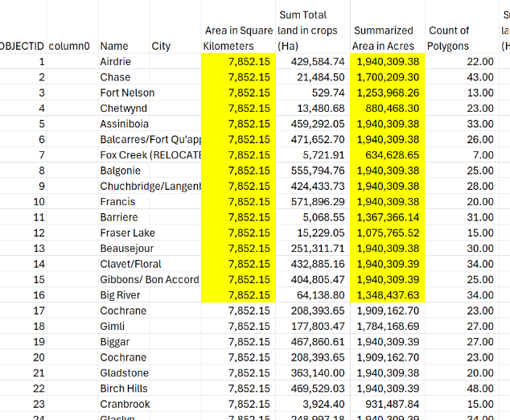Select the Airdrie name cell
Image resolution: width=510 pixels, height=420 pixels.
[x=116, y=61]
